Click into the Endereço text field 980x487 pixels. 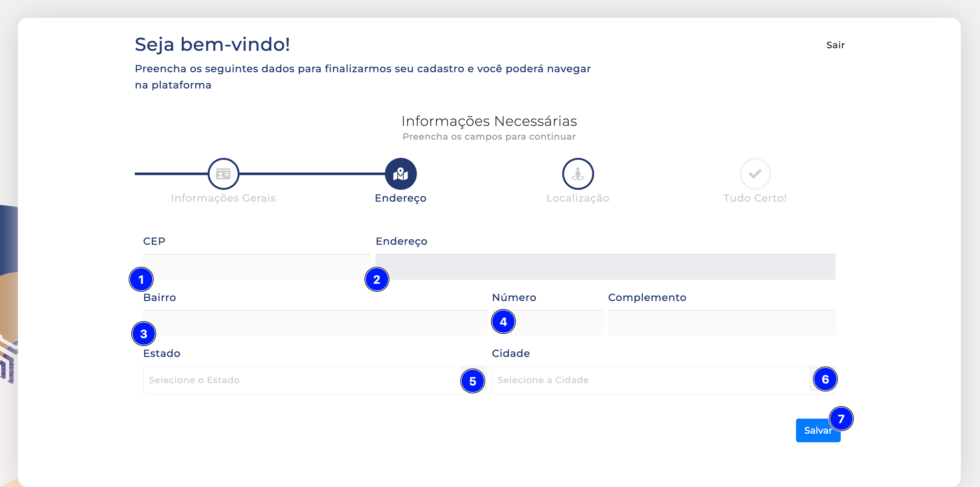tap(606, 267)
